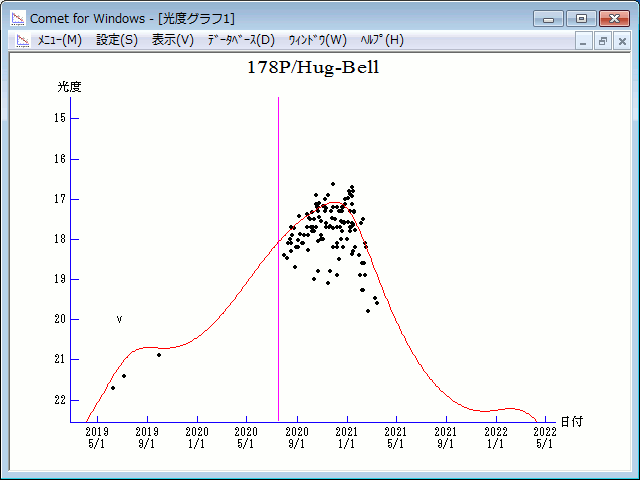This screenshot has height=480, width=640.
Task: Click the magnitude 21 axis label
Action: [x=60, y=359]
